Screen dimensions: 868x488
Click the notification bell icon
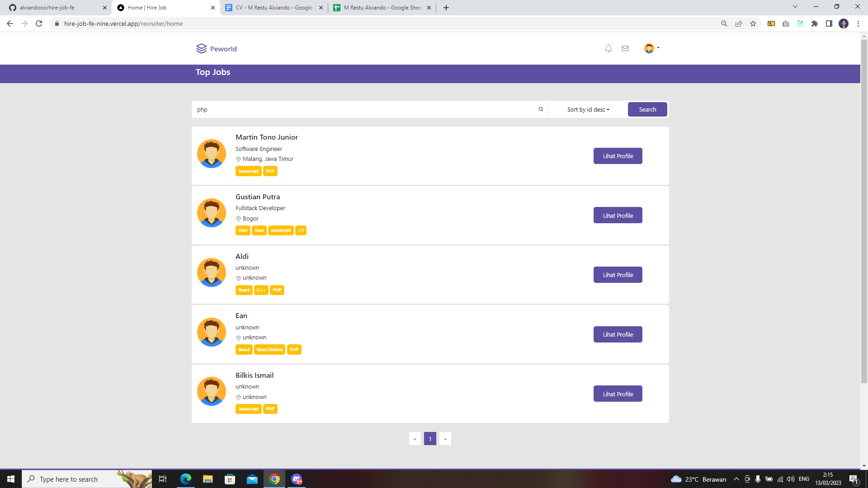pos(608,48)
